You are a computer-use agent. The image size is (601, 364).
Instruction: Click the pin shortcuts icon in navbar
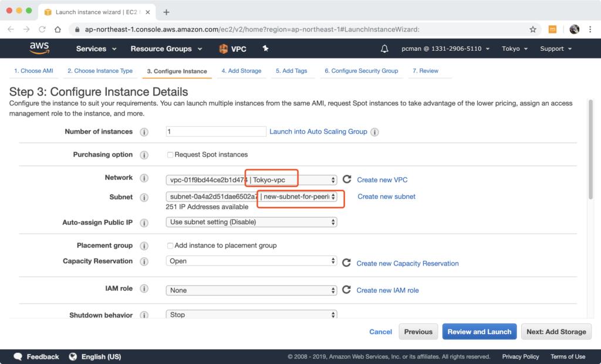265,48
